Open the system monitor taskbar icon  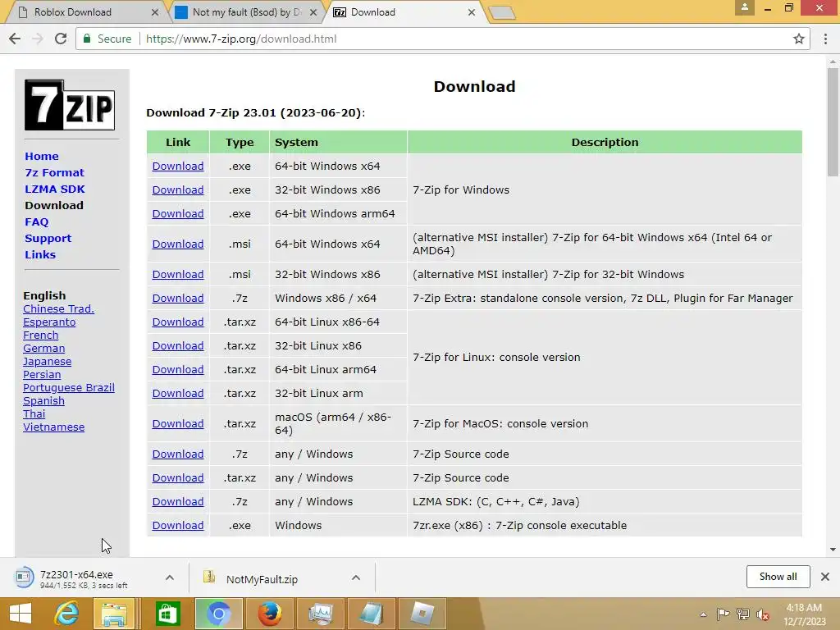[x=321, y=614]
